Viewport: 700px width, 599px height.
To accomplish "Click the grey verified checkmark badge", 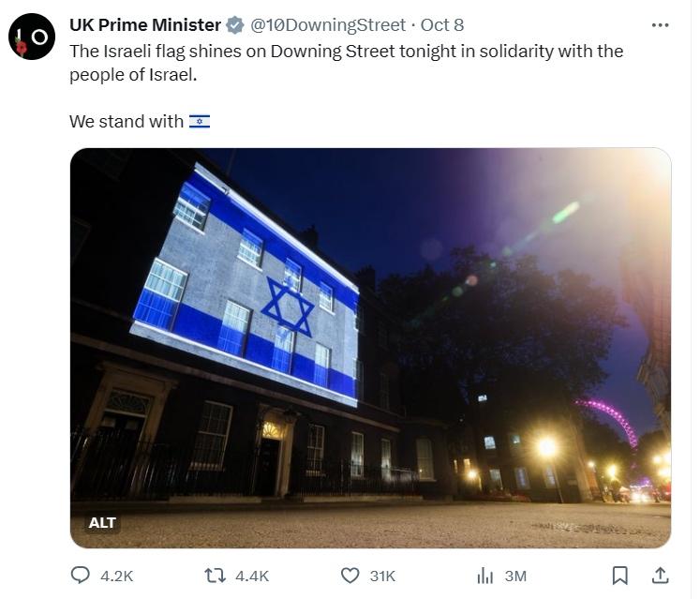I will click(x=234, y=25).
